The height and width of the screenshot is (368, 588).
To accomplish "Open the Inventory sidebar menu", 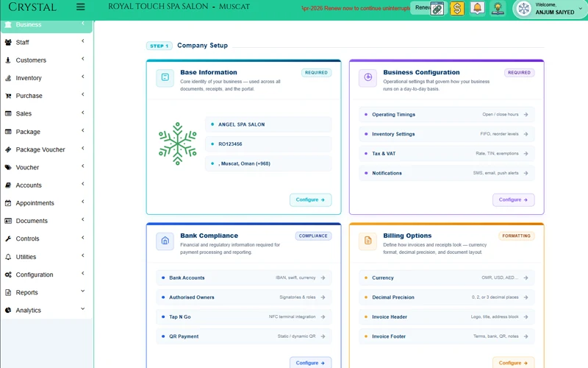I will (x=46, y=78).
